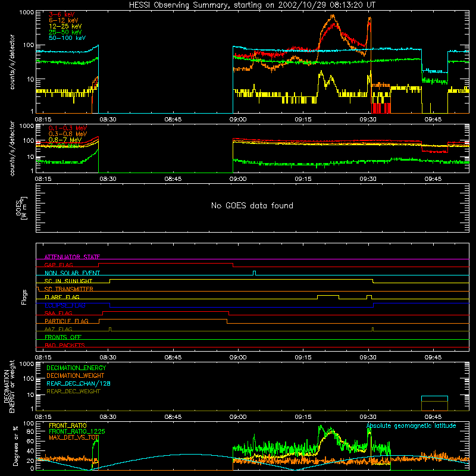
Task: Click the green FRONT_RATIO_1225 legend label
Action: tap(77, 431)
